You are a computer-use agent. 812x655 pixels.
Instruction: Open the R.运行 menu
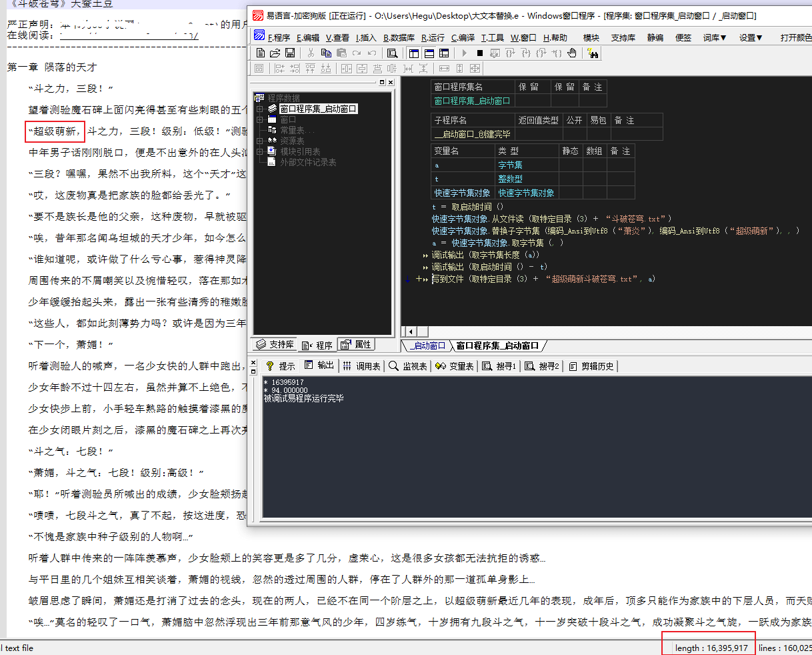point(433,38)
